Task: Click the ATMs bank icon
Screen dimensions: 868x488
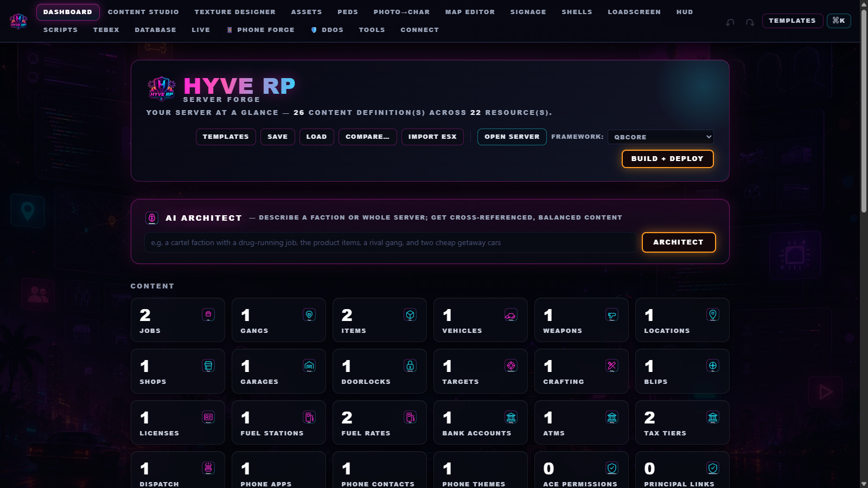Action: coord(612,417)
